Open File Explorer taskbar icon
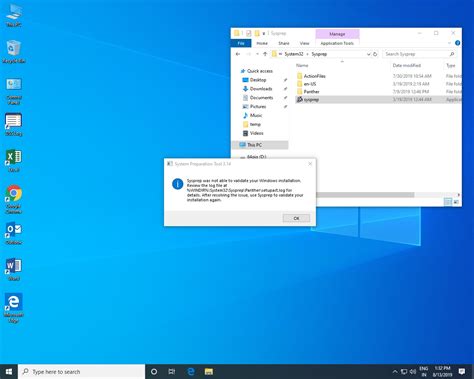This screenshot has width=474, height=379. (209, 371)
